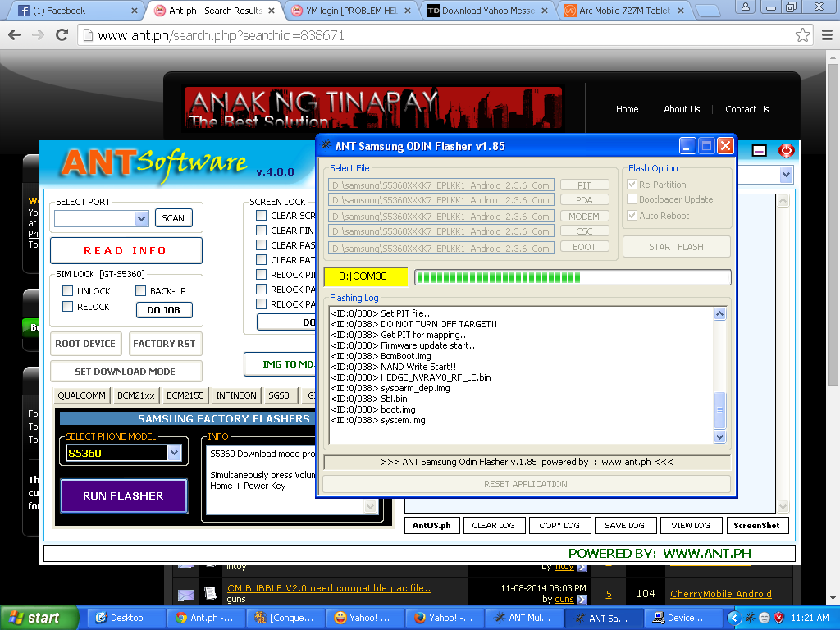840x630 pixels.
Task: Expand the dropdown below the power icon
Action: [786, 175]
